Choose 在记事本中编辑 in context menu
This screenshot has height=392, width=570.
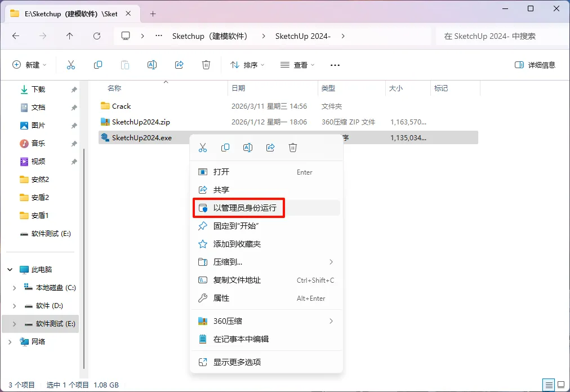coord(266,339)
